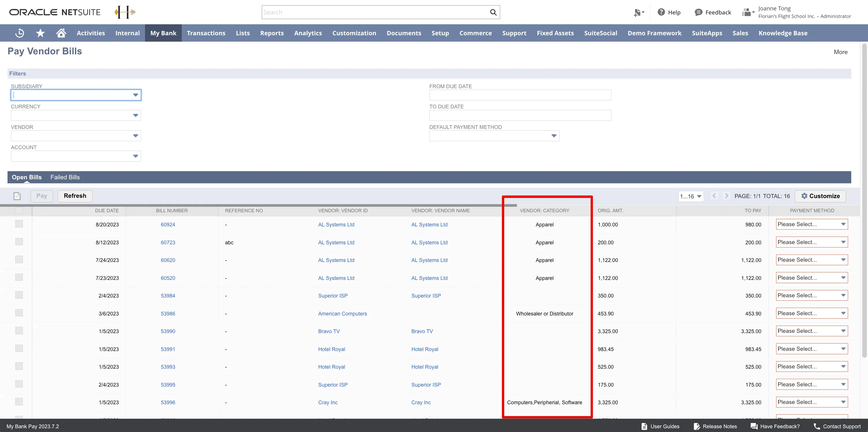This screenshot has height=432, width=868.
Task: Open the My Bank menu
Action: [163, 33]
